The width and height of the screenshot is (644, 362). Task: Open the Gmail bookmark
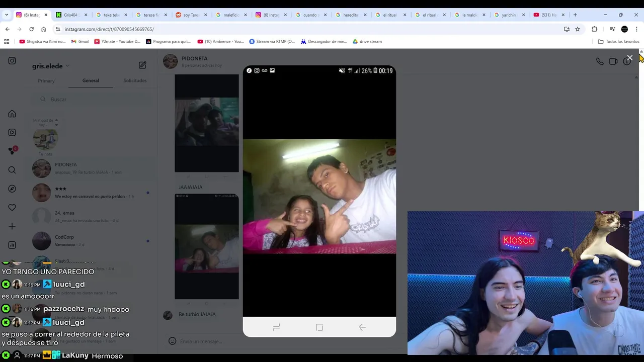coord(80,42)
